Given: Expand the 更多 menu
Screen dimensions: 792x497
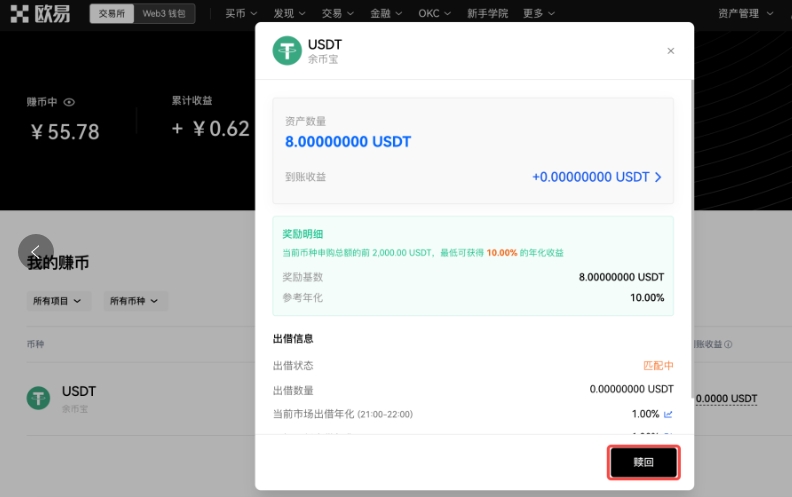Looking at the screenshot, I should click(539, 14).
